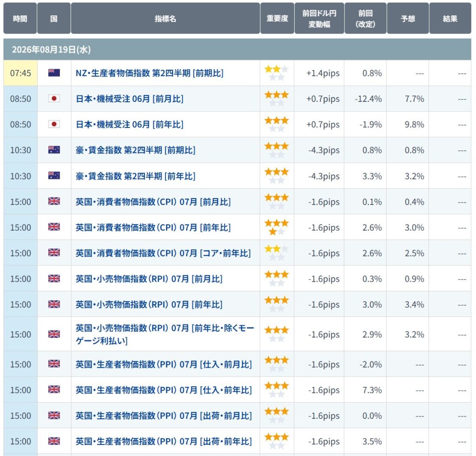The width and height of the screenshot is (476, 456).
Task: Open 英国CPI 07月 [前月比] link
Action: (x=153, y=202)
